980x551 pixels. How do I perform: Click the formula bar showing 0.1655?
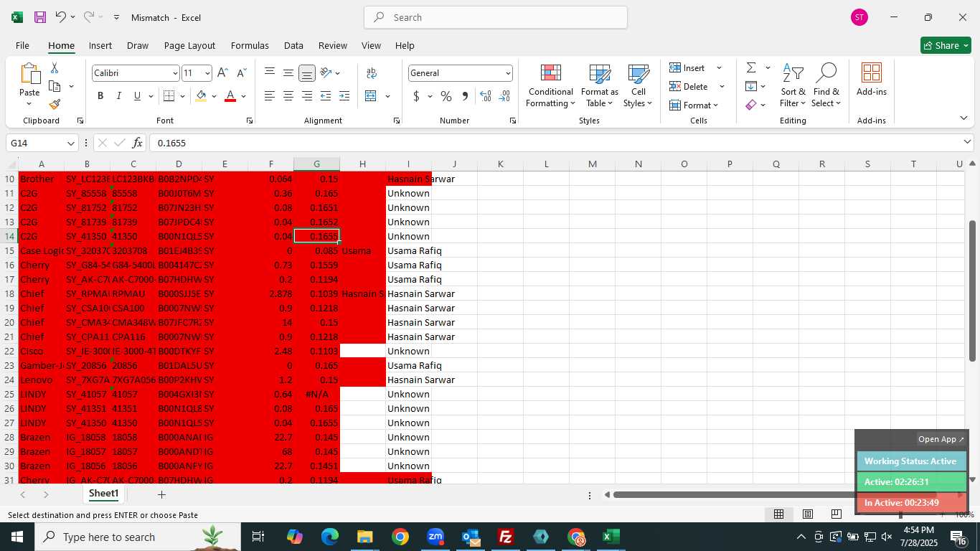coord(555,143)
